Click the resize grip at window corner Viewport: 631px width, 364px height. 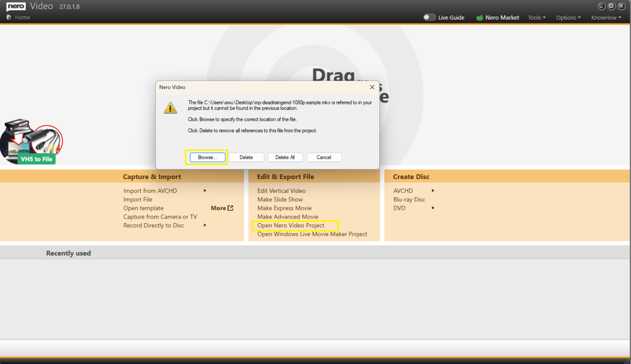pos(627,361)
